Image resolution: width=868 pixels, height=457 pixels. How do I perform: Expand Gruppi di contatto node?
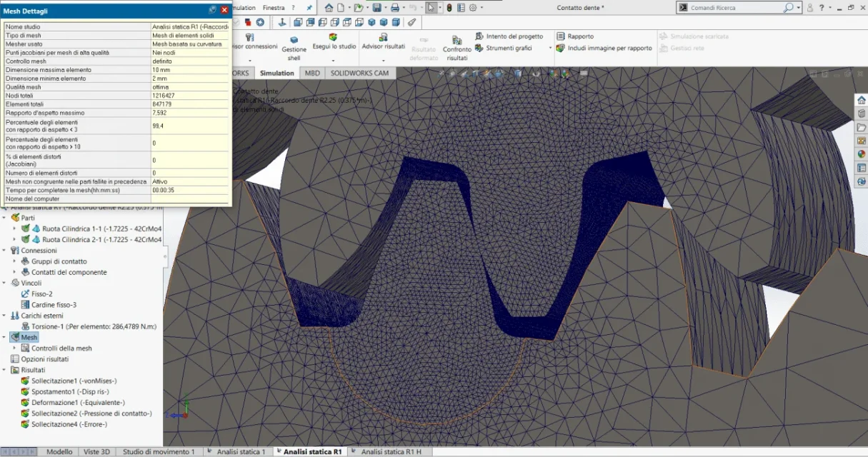click(x=15, y=261)
